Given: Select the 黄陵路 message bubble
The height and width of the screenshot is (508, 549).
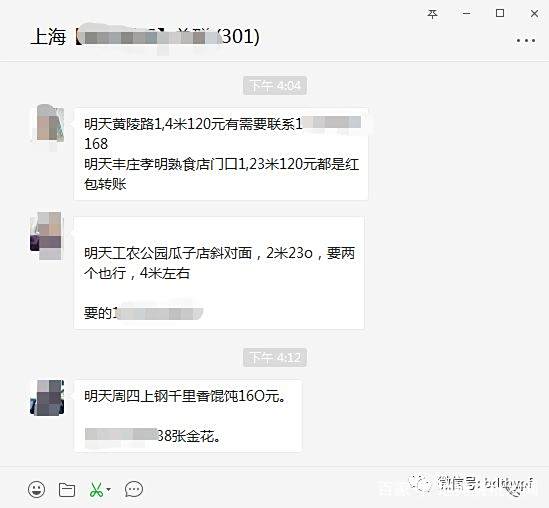Looking at the screenshot, I should (221, 154).
